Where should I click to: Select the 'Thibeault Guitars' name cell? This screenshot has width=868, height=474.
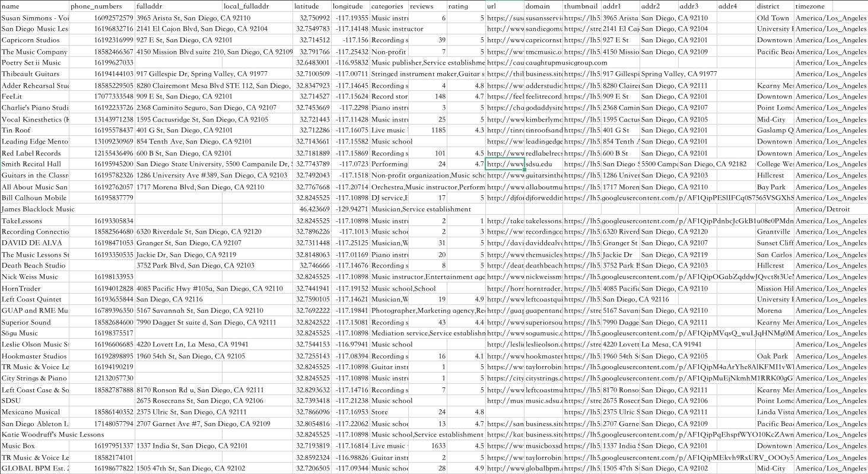coord(34,74)
